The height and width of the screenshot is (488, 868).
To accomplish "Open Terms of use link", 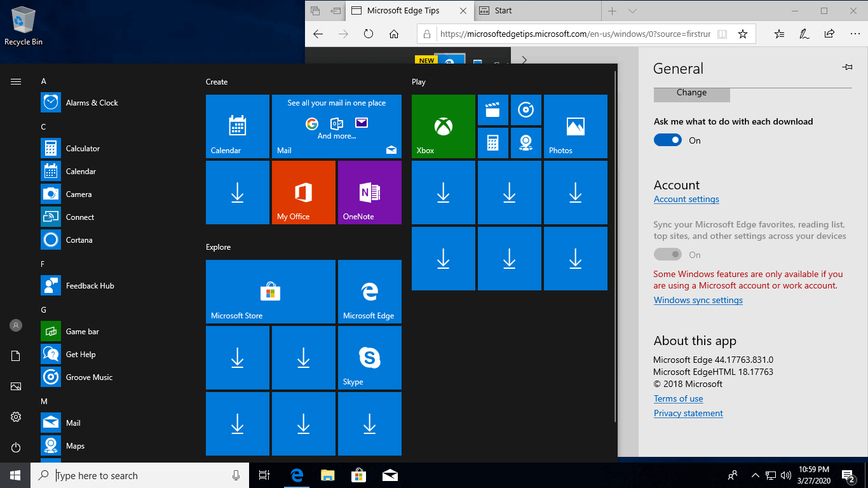I will (x=678, y=398).
